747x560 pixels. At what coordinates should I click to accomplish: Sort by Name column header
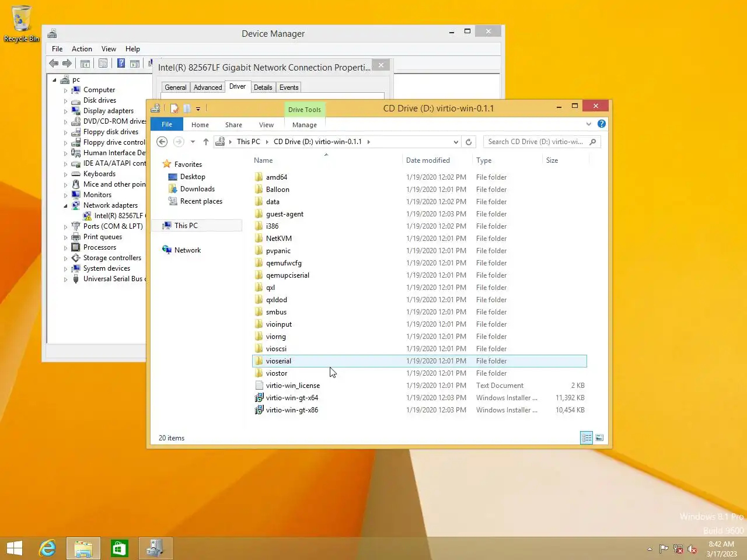tap(263, 160)
